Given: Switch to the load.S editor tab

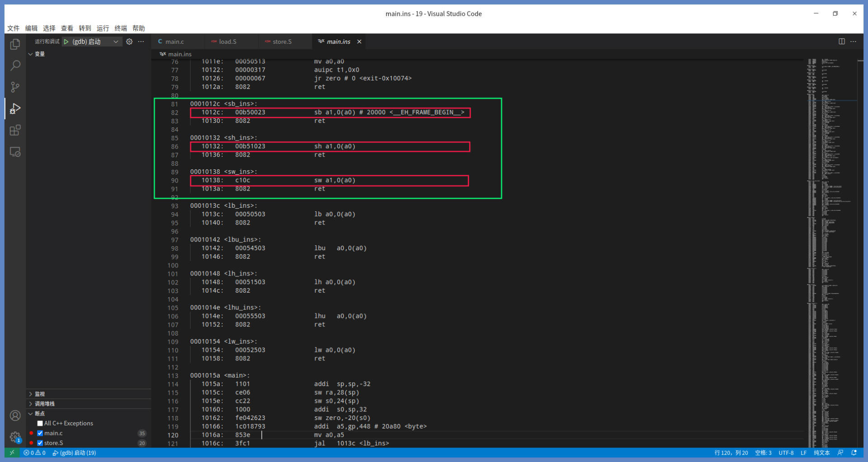Looking at the screenshot, I should click(x=227, y=42).
